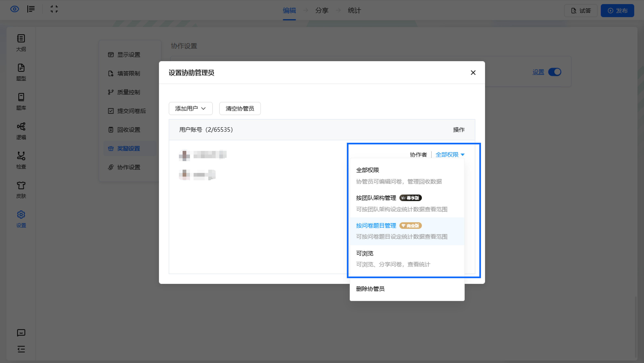Click the 设置 link beside the toggle

click(538, 72)
